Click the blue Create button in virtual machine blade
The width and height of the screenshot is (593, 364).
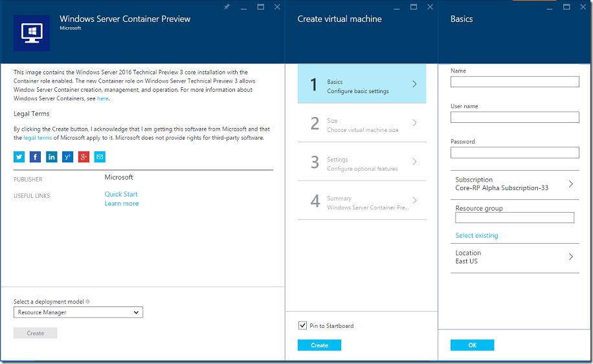click(320, 345)
